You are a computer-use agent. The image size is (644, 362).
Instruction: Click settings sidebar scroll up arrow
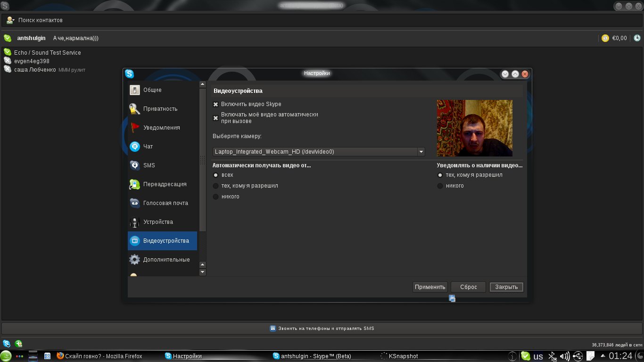point(203,85)
